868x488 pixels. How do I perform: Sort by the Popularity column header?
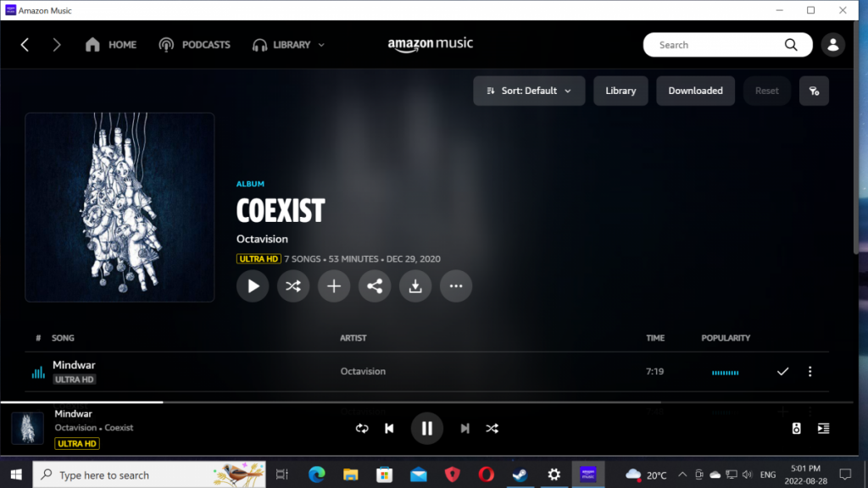pyautogui.click(x=726, y=338)
